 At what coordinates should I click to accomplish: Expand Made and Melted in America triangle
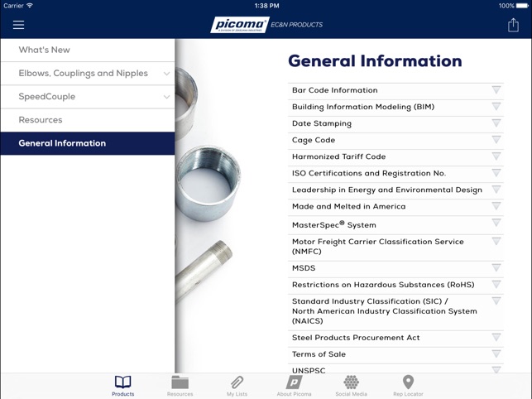point(496,206)
